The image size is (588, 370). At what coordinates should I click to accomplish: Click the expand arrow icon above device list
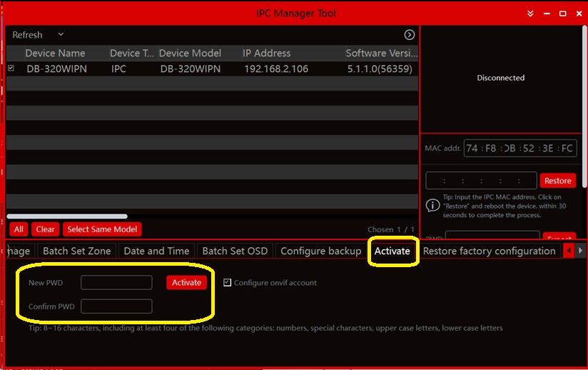[x=410, y=34]
